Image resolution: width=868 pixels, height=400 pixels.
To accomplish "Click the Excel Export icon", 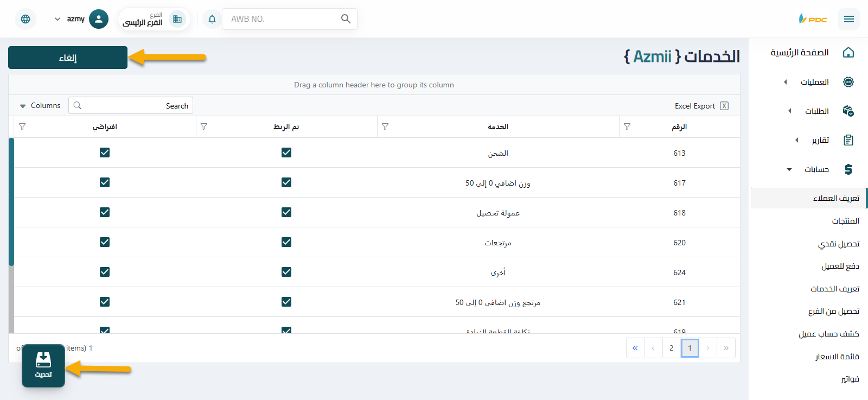I will [x=724, y=106].
